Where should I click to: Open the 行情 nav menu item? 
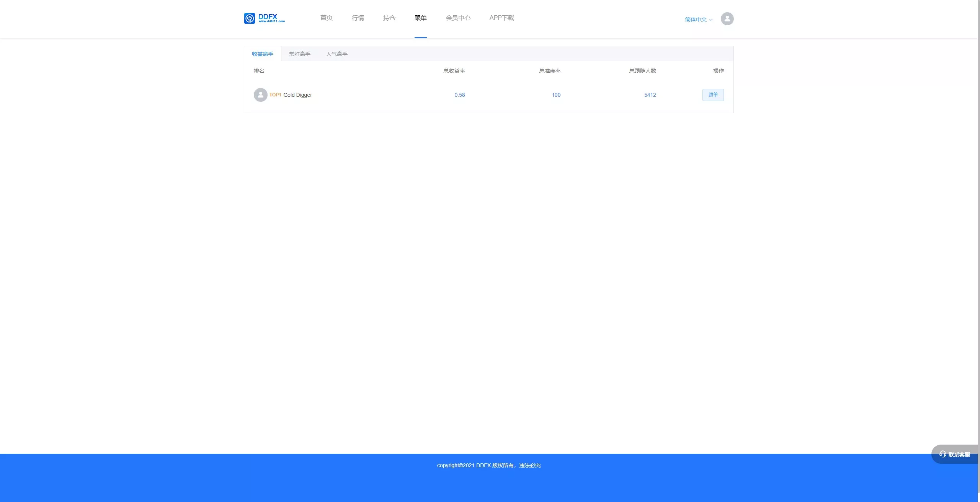point(358,18)
